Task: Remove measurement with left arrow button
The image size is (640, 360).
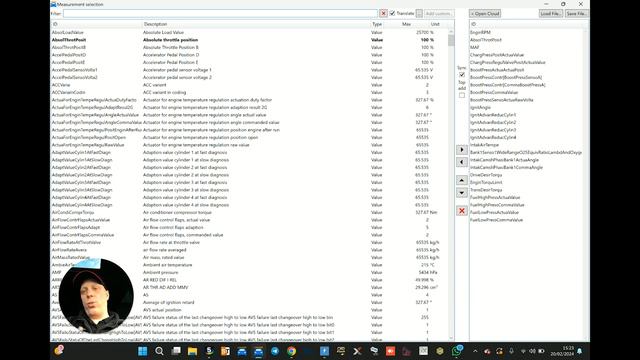Action: (x=462, y=162)
